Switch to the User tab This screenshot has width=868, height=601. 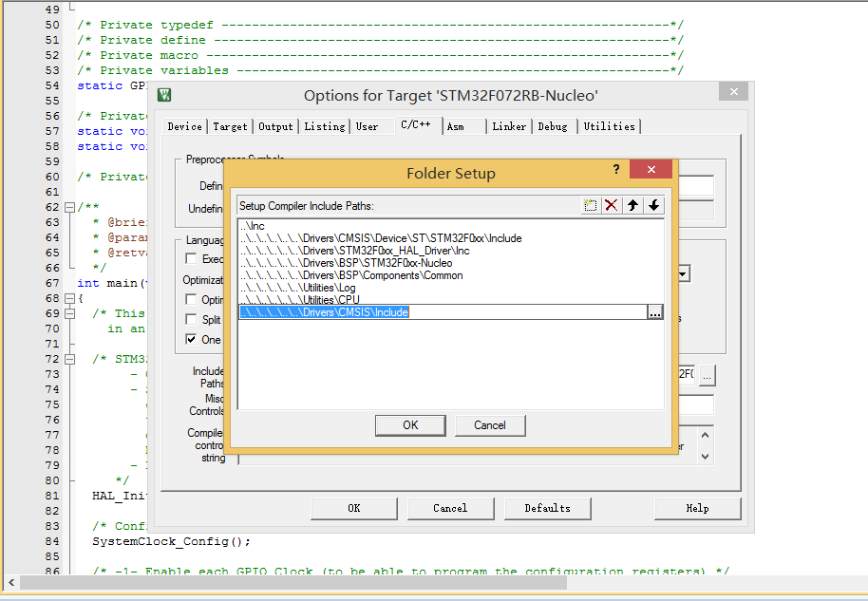[x=367, y=126]
